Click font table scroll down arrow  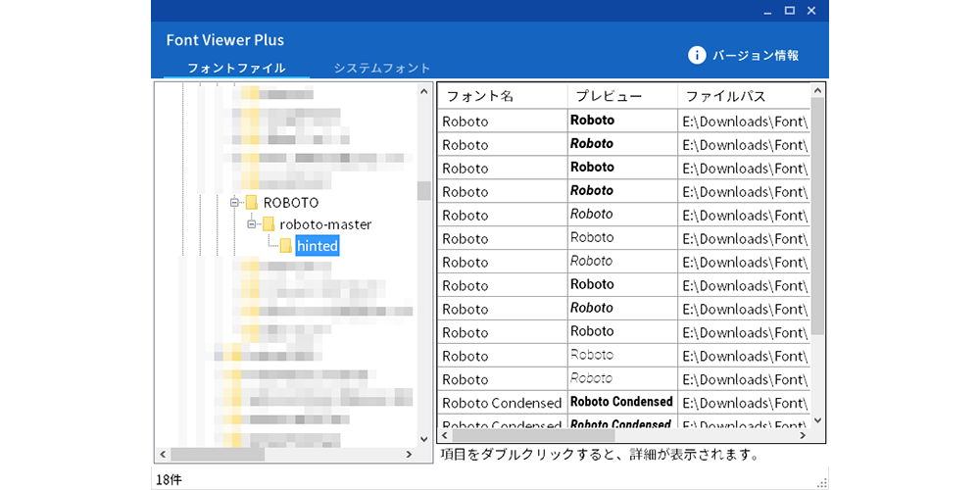coord(818,421)
